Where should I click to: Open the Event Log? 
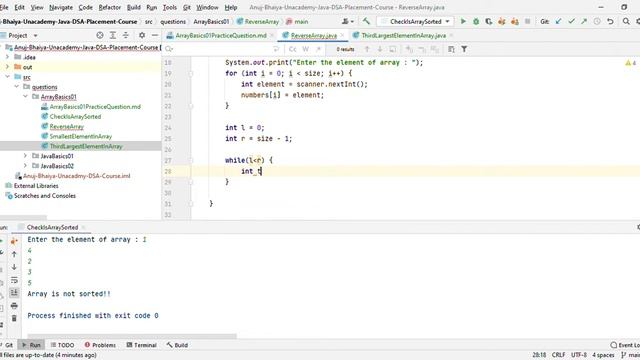pyautogui.click(x=625, y=345)
